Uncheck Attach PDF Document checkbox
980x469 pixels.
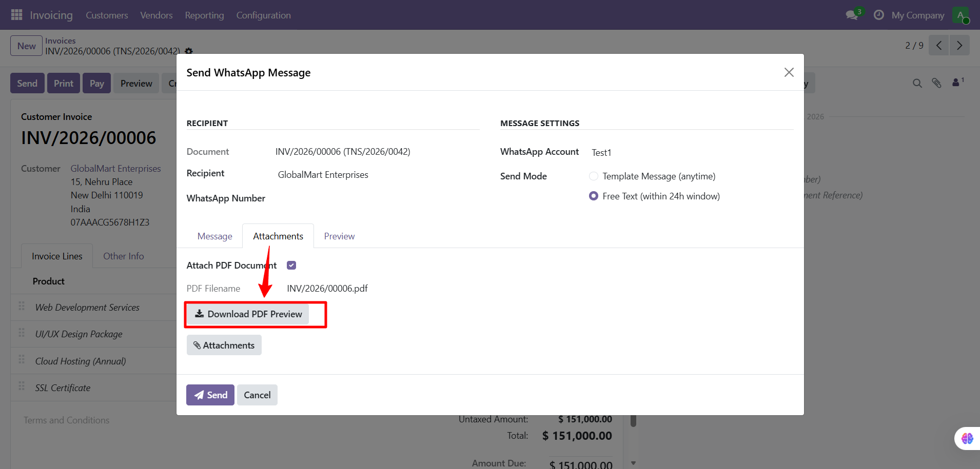pyautogui.click(x=291, y=266)
